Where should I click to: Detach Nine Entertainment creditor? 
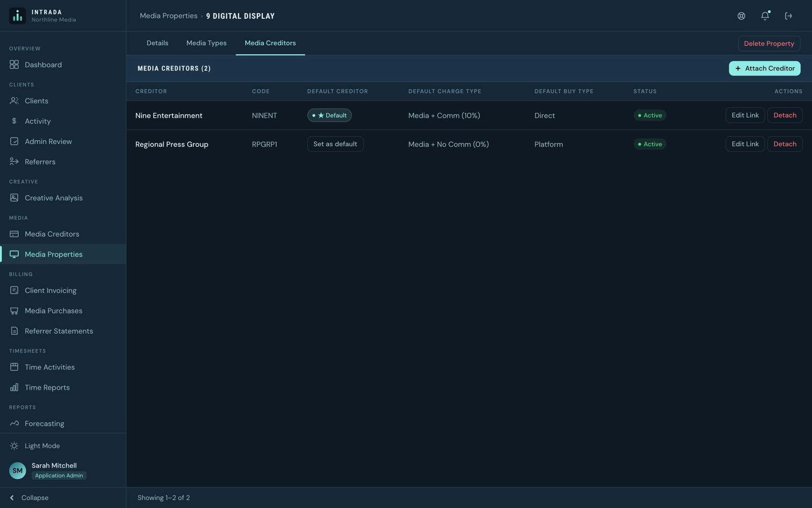click(x=785, y=115)
